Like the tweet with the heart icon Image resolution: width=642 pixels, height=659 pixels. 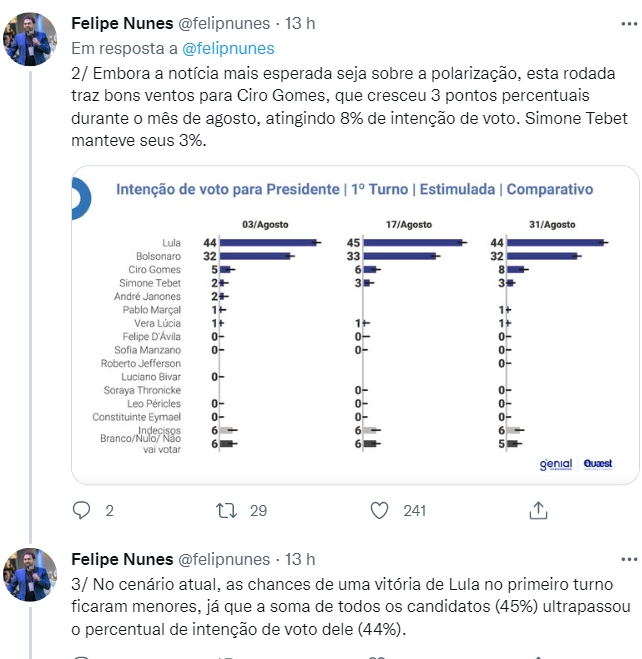[x=379, y=510]
